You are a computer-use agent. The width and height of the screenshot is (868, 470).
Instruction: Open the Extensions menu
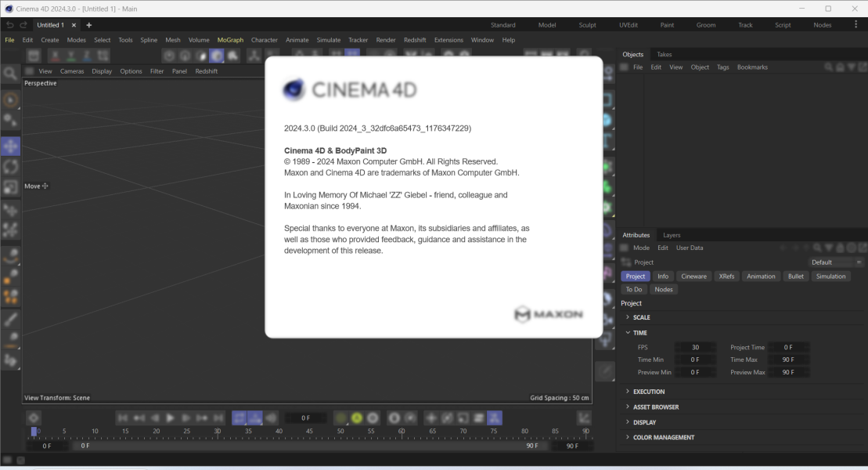tap(448, 40)
